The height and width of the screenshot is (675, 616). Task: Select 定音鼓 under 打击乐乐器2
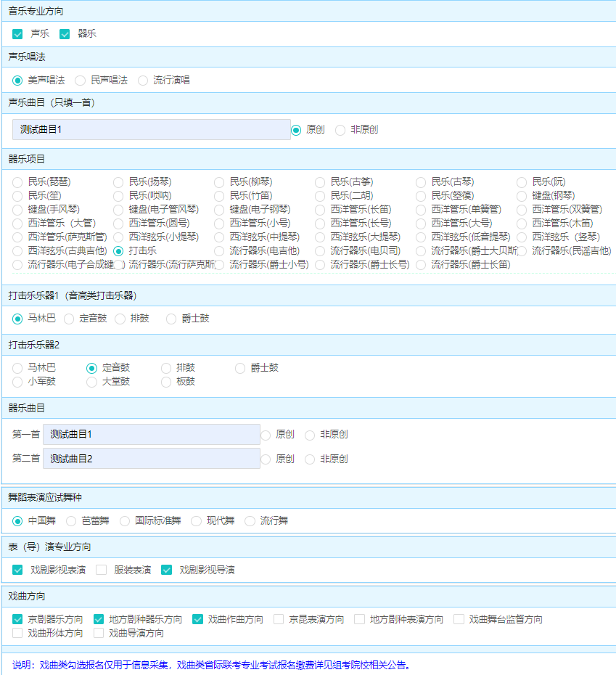[x=91, y=368]
